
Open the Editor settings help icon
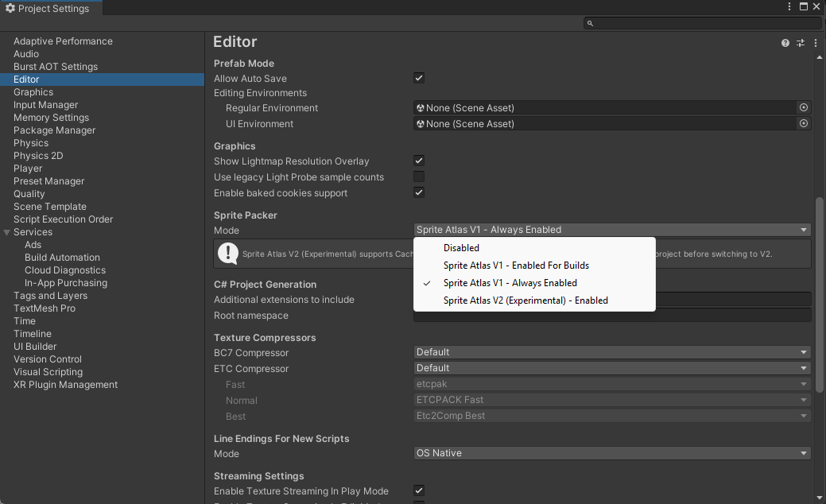tap(785, 43)
